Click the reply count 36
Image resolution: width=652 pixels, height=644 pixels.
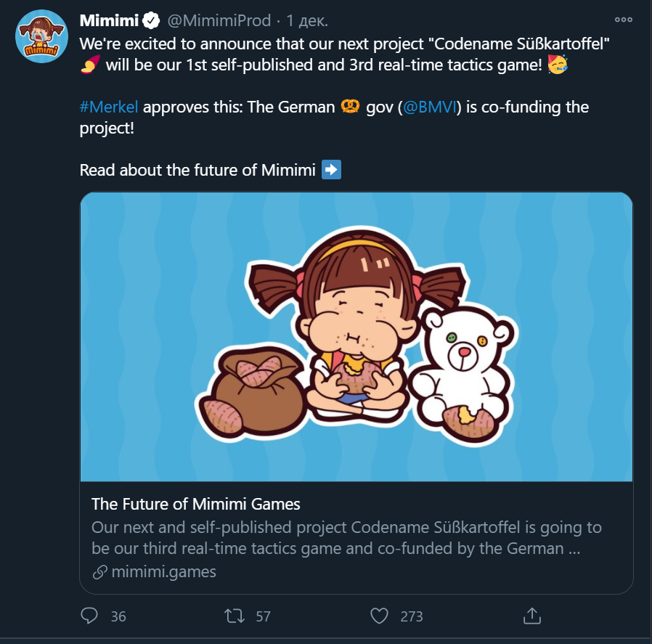click(x=118, y=616)
